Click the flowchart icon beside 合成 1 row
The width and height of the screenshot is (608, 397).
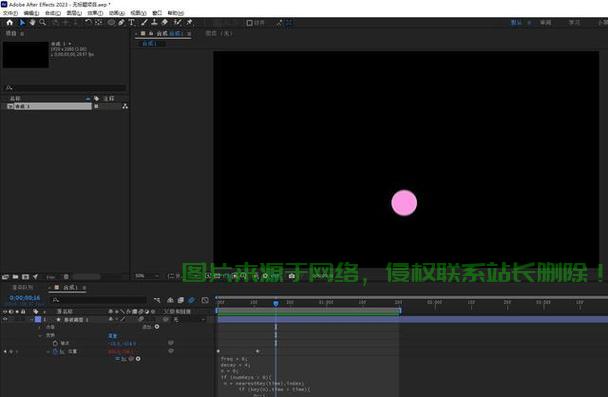[x=125, y=106]
